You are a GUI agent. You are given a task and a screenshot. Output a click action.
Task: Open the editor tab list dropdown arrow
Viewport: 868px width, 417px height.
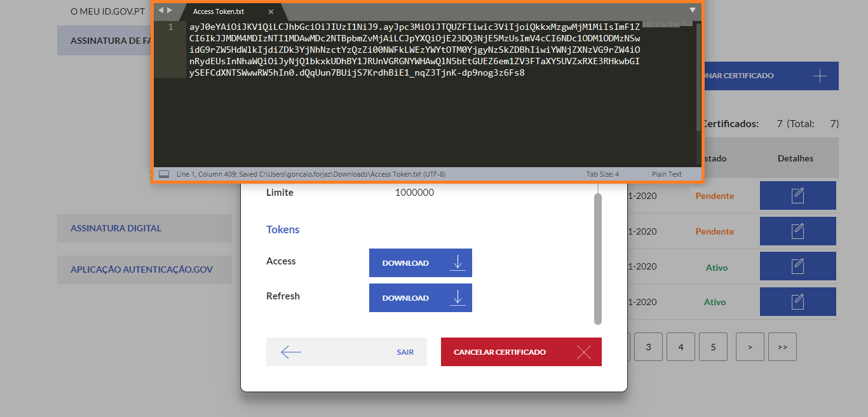(x=693, y=10)
